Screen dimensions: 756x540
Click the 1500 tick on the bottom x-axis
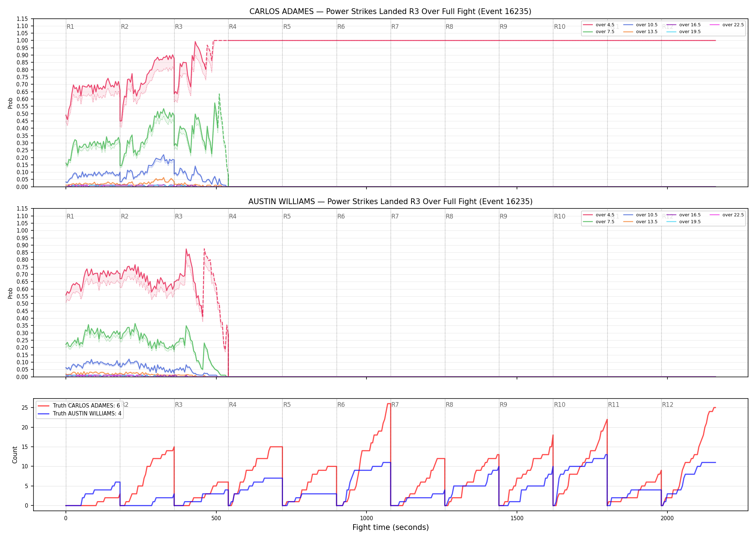click(x=517, y=518)
